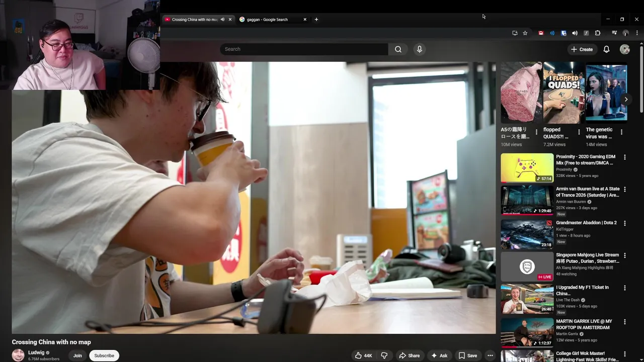The width and height of the screenshot is (644, 362).
Task: Open options for Armin van Buuren video
Action: 625,190
